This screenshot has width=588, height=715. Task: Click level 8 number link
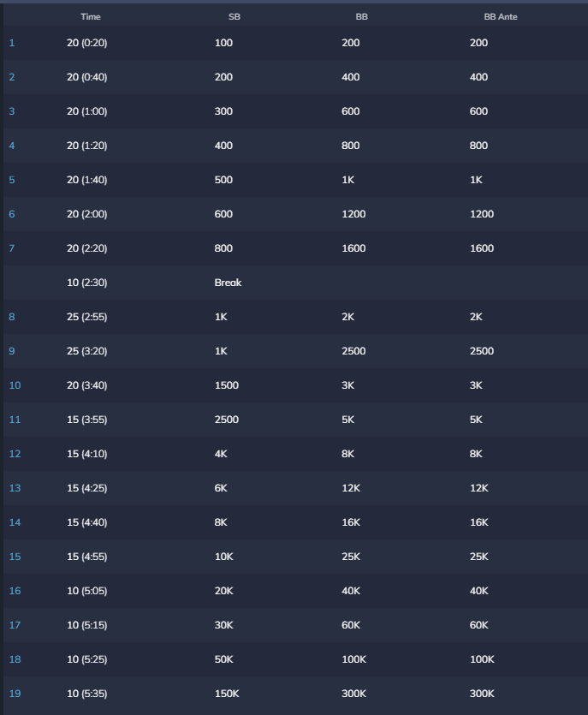point(12,317)
